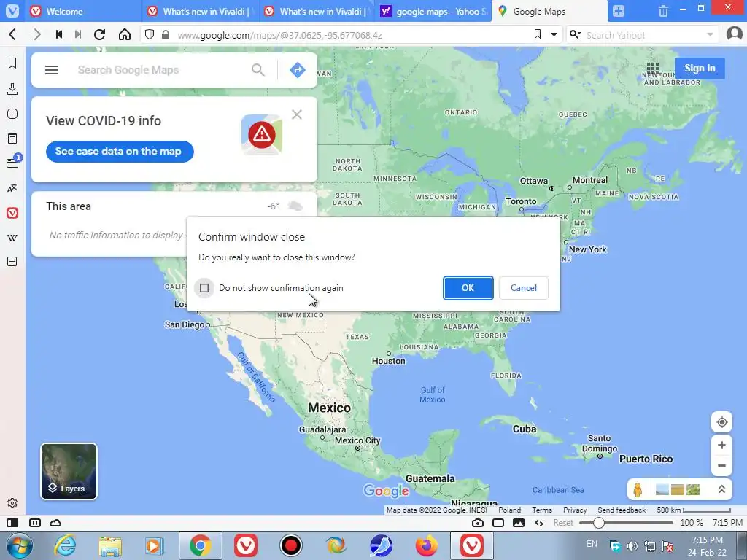Image resolution: width=747 pixels, height=560 pixels.
Task: Go back with the browser back arrow
Action: click(x=13, y=34)
